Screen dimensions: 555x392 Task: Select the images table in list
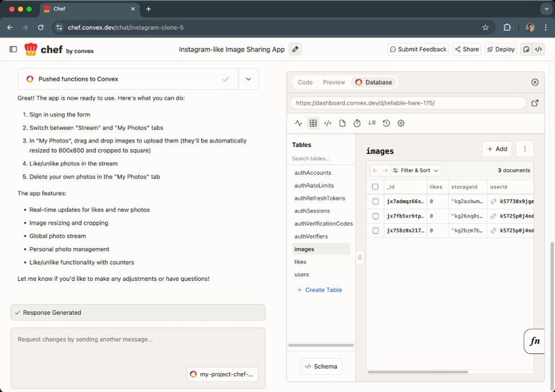pos(321,249)
